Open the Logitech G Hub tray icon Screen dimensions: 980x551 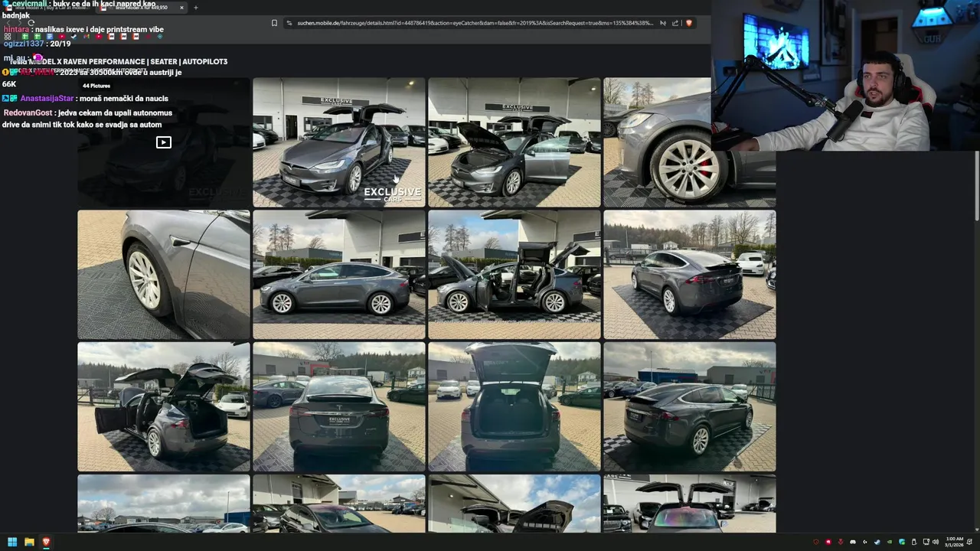(x=865, y=542)
